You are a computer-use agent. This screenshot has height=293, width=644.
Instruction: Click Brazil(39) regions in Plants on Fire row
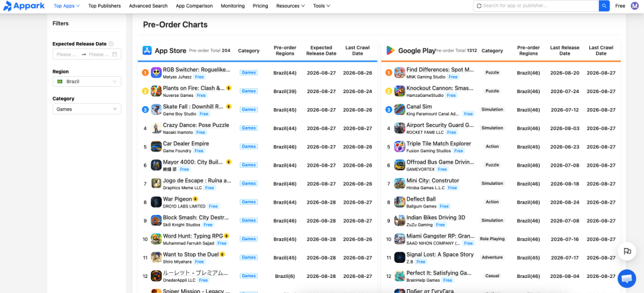click(x=285, y=91)
